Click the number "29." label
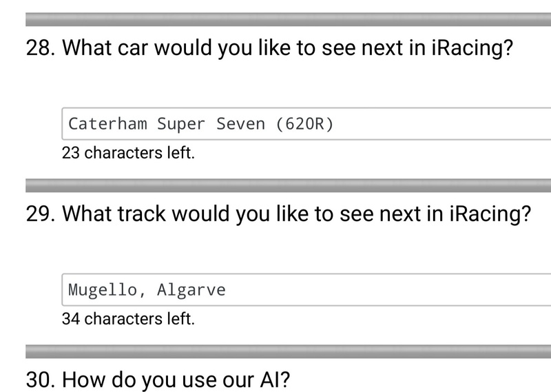Screen dimensions: 551x392 coord(41,214)
